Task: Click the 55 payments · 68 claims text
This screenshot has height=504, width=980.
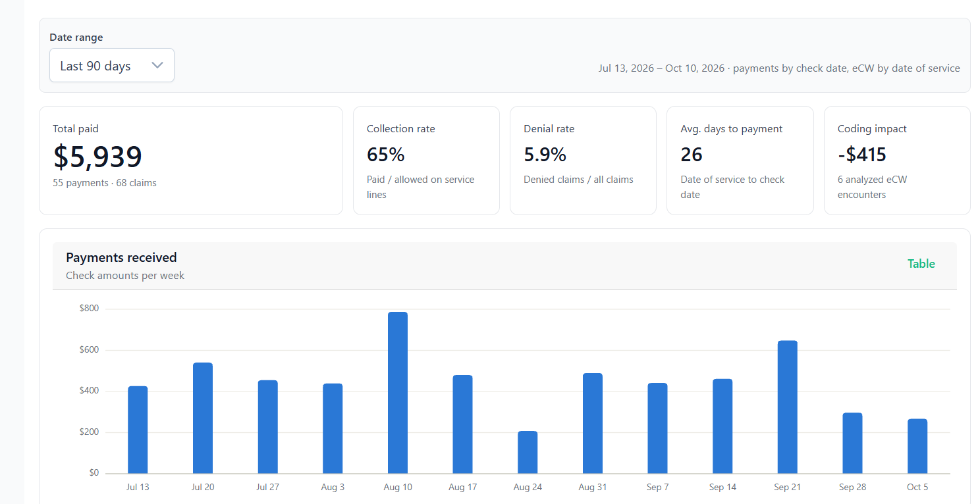Action: [x=105, y=183]
